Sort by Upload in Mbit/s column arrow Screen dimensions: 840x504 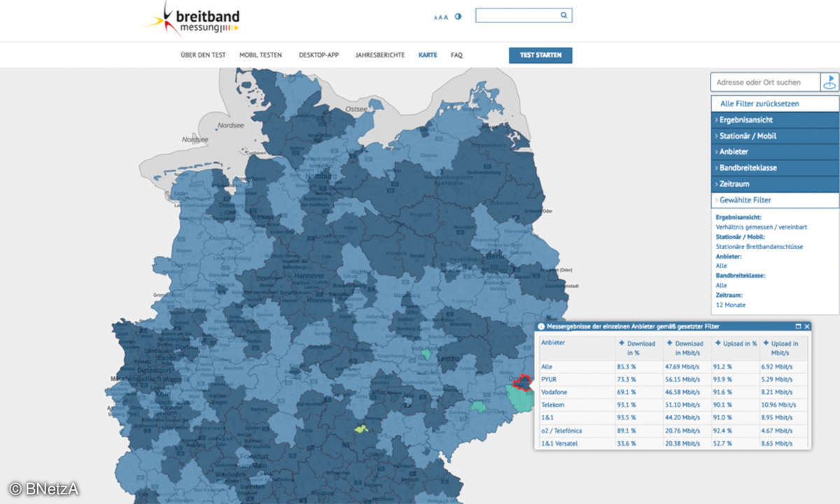point(766,344)
